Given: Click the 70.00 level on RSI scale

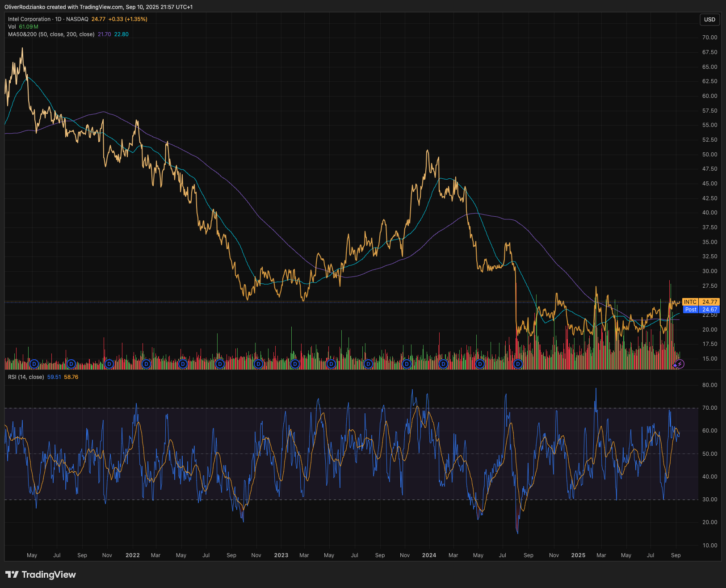Looking at the screenshot, I should click(x=709, y=408).
